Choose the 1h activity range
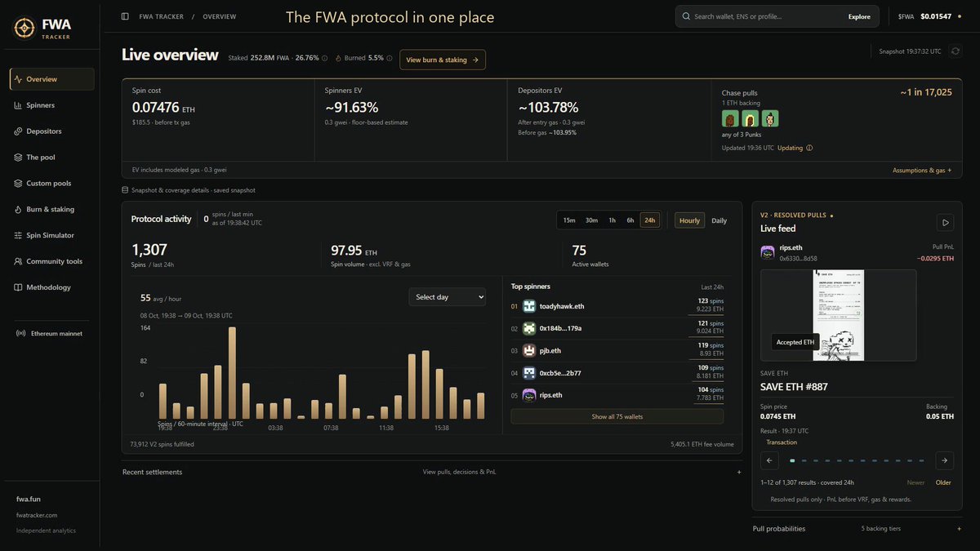Screen dimensions: 980x551 (612, 220)
